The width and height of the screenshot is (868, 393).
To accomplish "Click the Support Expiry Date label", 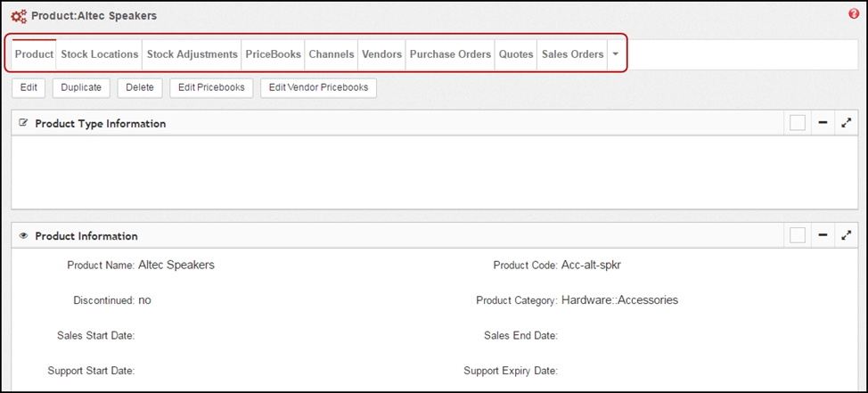I will [511, 371].
